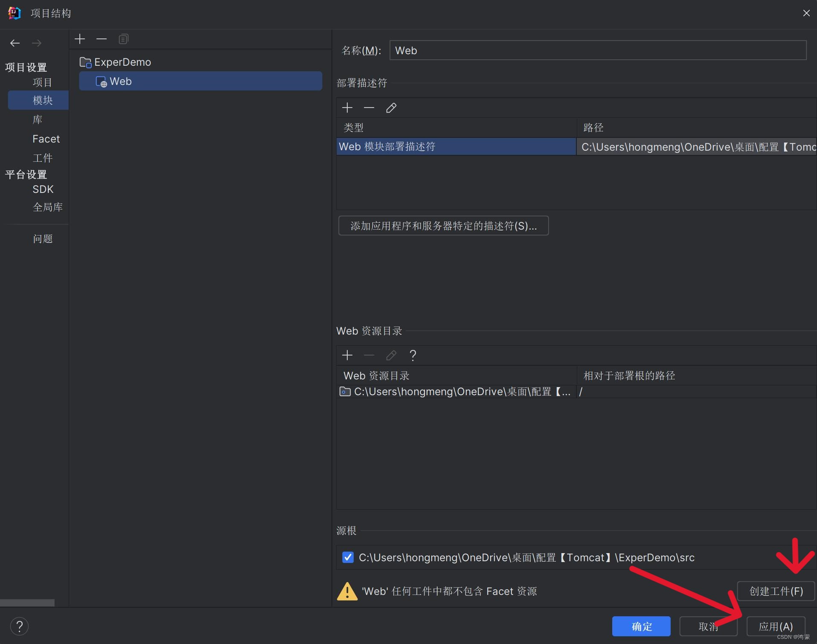Screen dimensions: 817x644
Task: Click 类型 column header
Action: tap(456, 128)
